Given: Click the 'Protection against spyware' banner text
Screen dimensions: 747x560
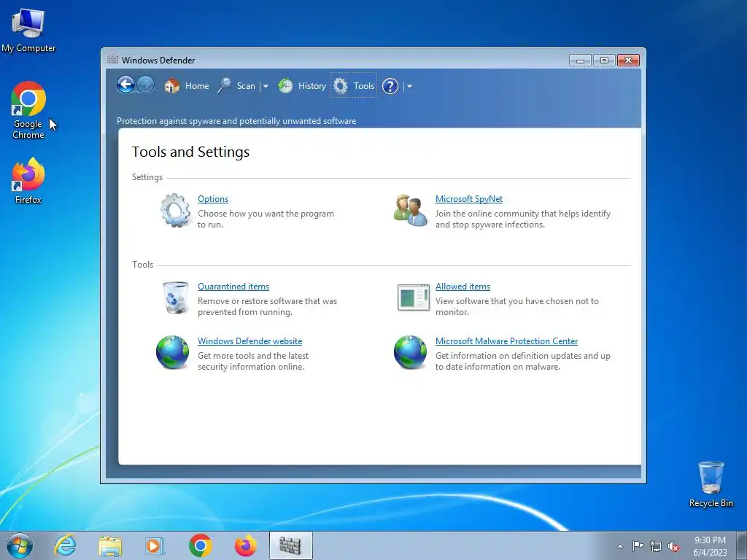Looking at the screenshot, I should pos(236,121).
